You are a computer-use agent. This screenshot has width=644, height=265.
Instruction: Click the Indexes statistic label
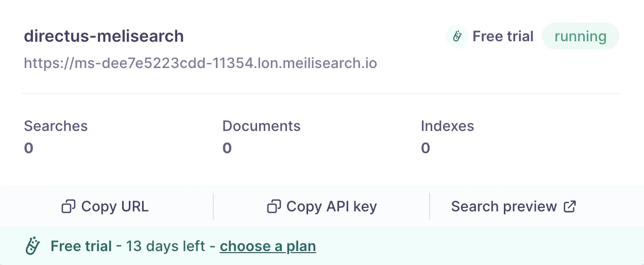(447, 126)
